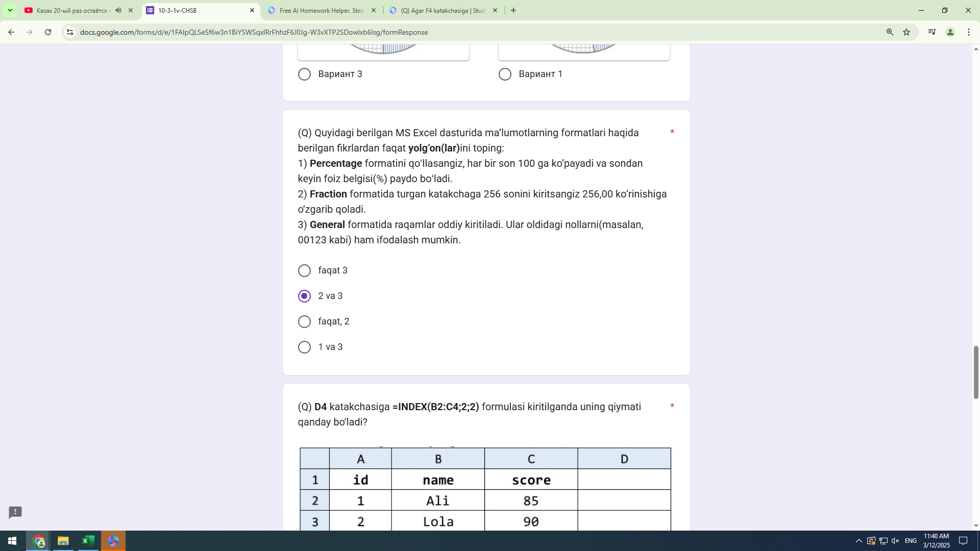Open the tab search dropdown
This screenshot has height=551, width=980.
pyautogui.click(x=10, y=10)
